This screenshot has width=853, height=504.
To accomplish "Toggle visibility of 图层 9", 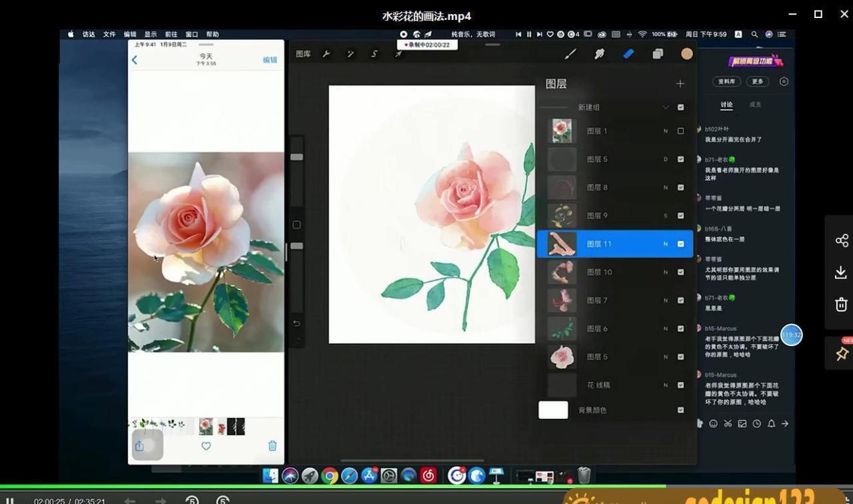I will [680, 215].
